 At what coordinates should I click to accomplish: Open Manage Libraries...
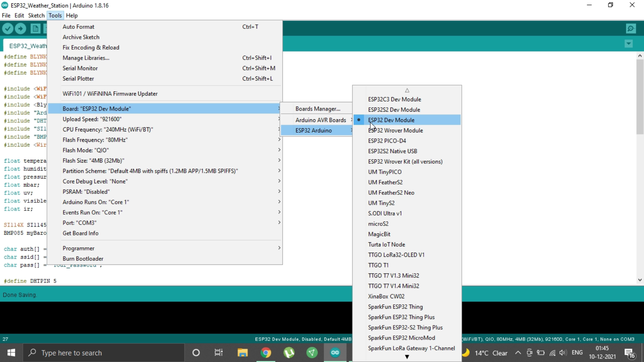tap(165, 58)
